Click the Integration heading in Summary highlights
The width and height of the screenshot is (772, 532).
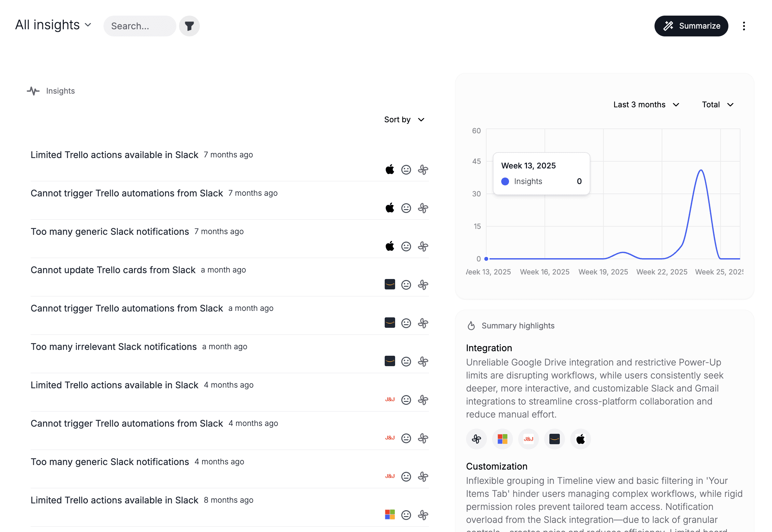489,348
